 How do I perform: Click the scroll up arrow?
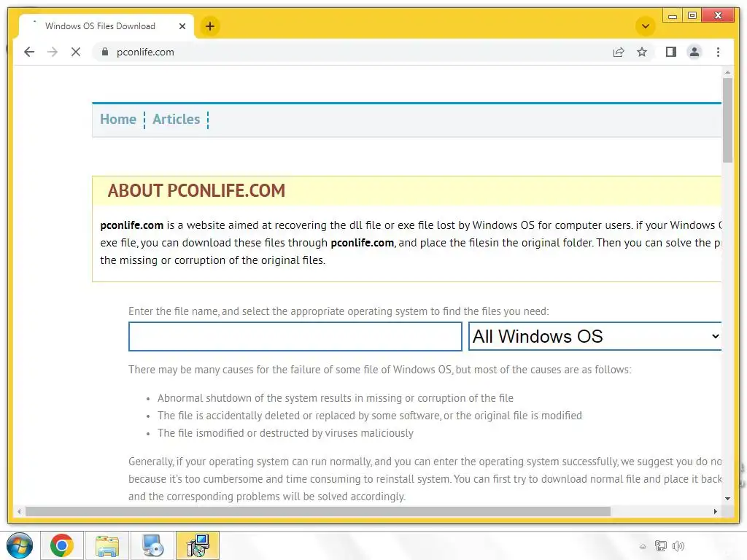tap(727, 72)
